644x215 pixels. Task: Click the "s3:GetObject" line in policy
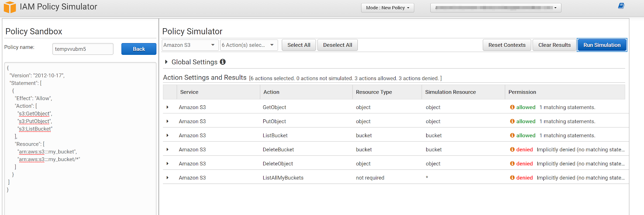[x=35, y=114]
